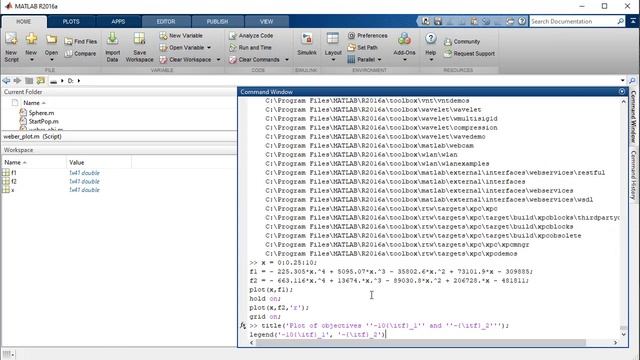640x360 pixels.
Task: Go forward with the address bar right arrow
Action: 17,81
